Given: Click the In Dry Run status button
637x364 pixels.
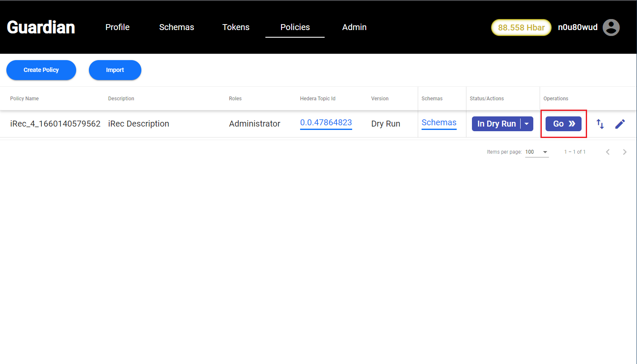Looking at the screenshot, I should pyautogui.click(x=496, y=124).
